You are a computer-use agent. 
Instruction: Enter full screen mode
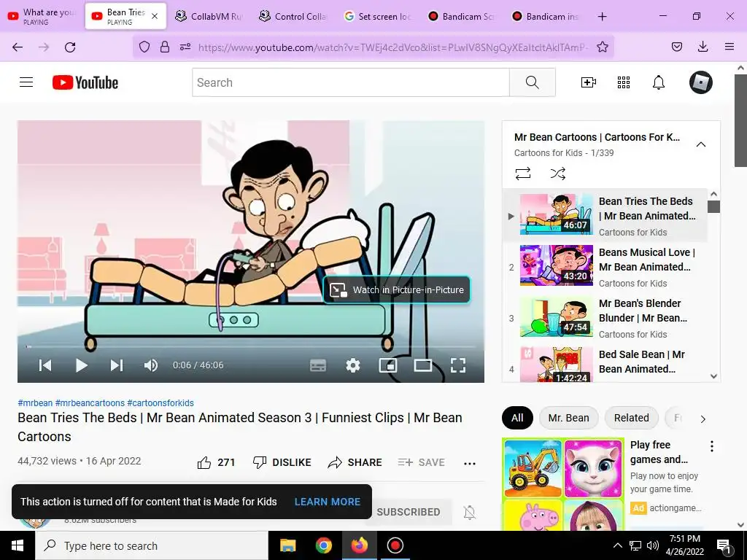coord(458,365)
